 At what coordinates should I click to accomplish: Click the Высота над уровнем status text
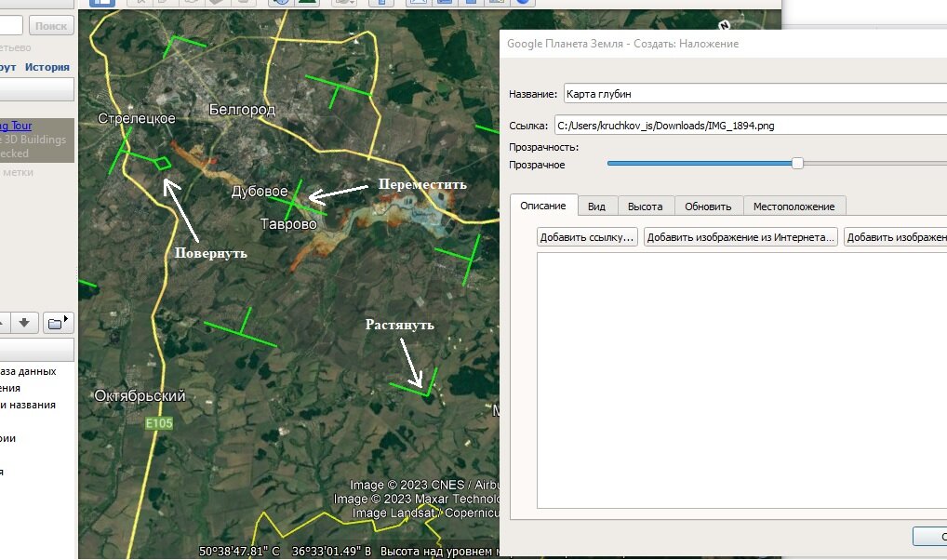(440, 551)
